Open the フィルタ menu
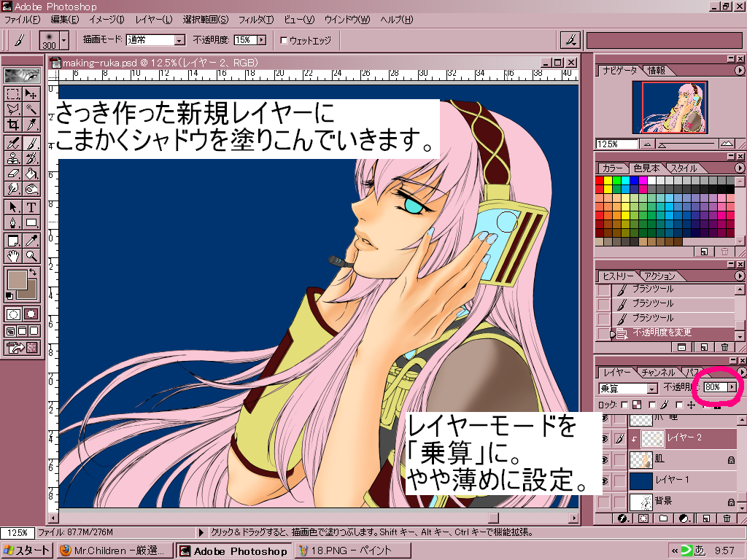Viewport: 747px width, 560px height. click(x=256, y=20)
